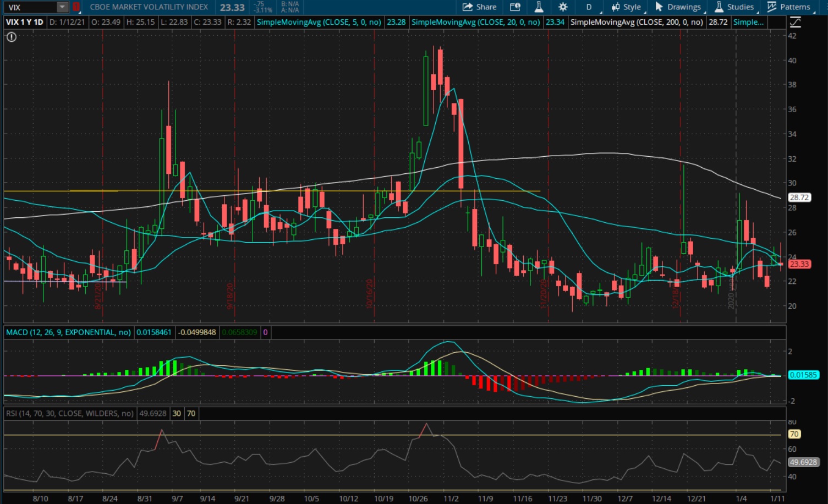Viewport: 828px width, 504px height.
Task: Click the 9/18/20 expiration marker on chart
Action: coord(231,296)
